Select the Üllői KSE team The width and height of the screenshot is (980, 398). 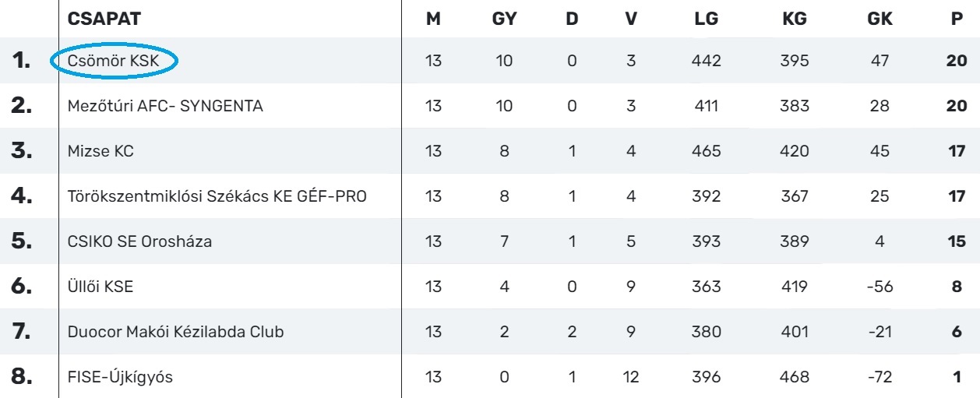(101, 287)
